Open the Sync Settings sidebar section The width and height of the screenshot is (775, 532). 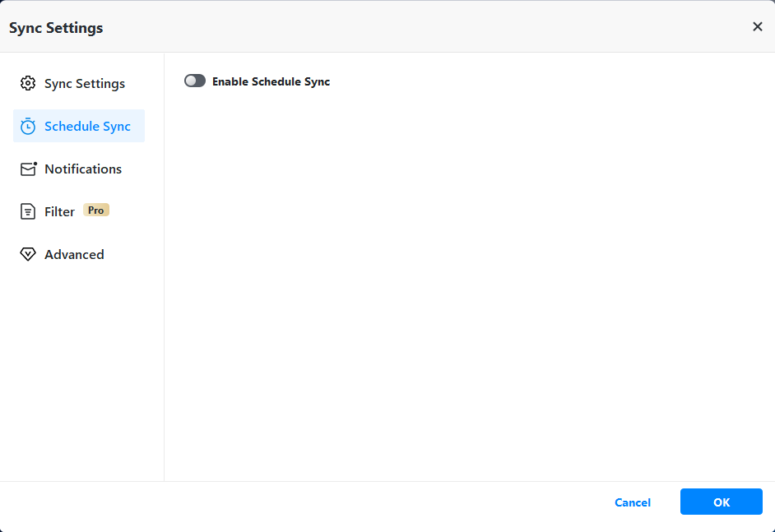pos(85,83)
